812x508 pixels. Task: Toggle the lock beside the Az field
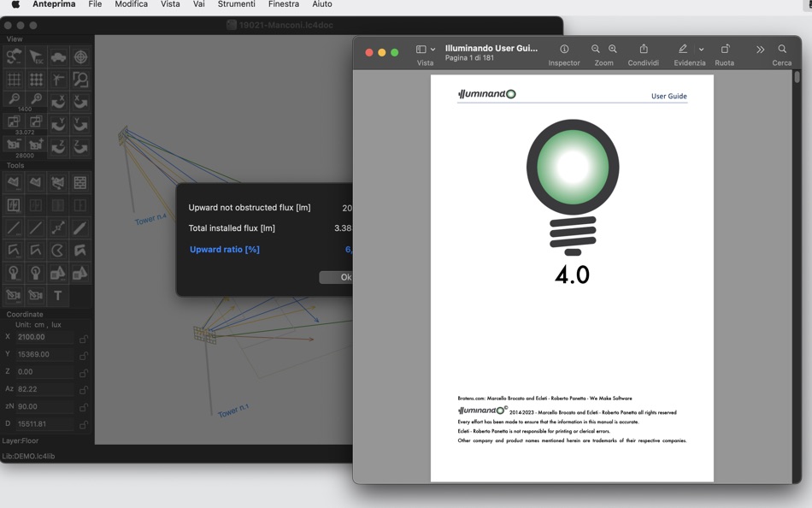click(83, 390)
